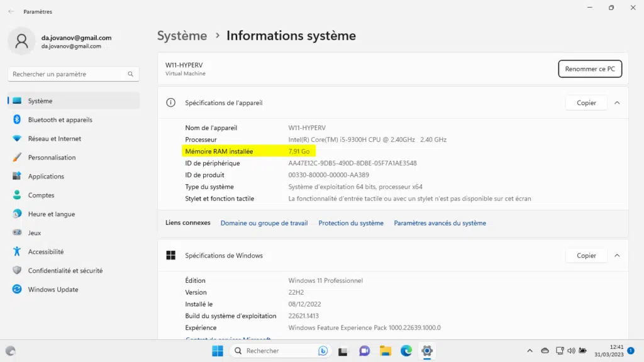Open the network tray icon
This screenshot has height=362, width=644.
[x=560, y=351]
